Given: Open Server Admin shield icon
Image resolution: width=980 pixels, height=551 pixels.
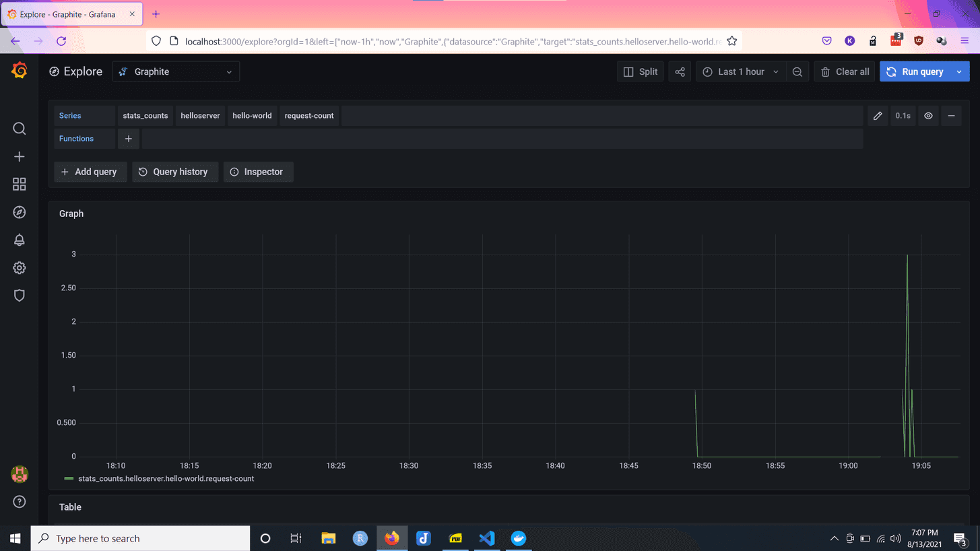Looking at the screenshot, I should coord(19,295).
